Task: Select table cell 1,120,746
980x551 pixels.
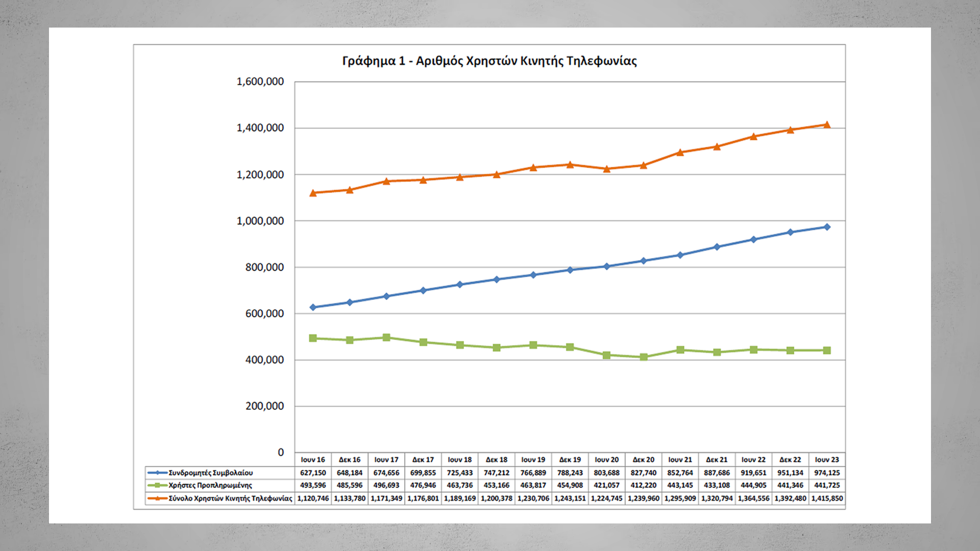Action: tap(313, 498)
